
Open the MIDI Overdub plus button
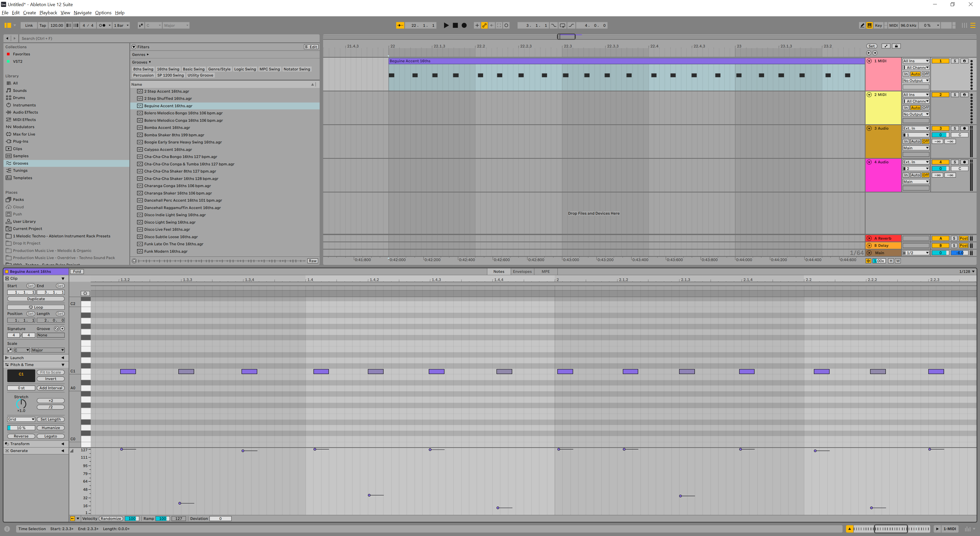(x=477, y=26)
